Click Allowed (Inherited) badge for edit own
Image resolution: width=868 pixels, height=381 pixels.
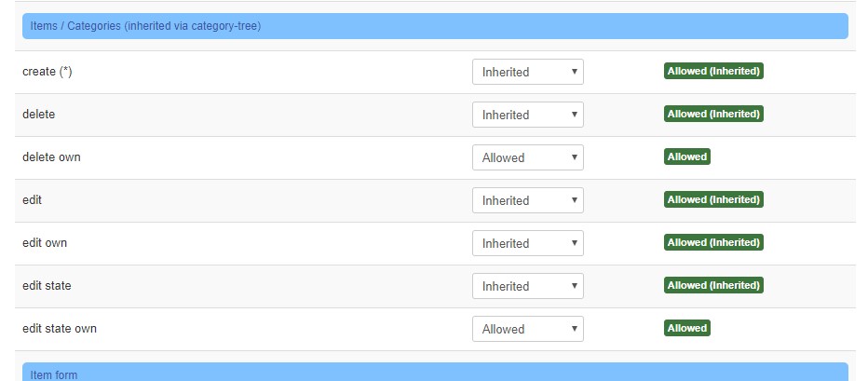(x=713, y=242)
